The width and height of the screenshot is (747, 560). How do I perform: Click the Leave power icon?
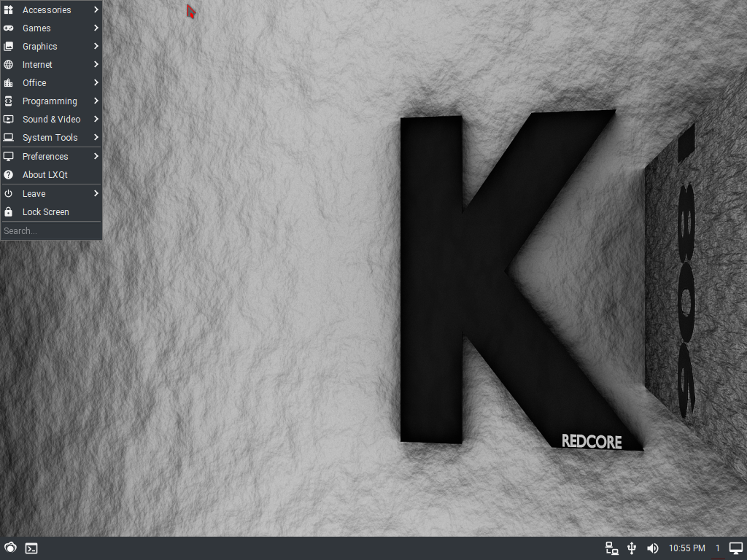9,193
